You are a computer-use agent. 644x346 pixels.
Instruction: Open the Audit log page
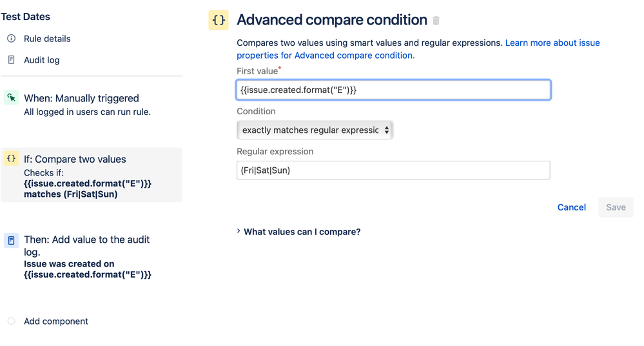[42, 60]
